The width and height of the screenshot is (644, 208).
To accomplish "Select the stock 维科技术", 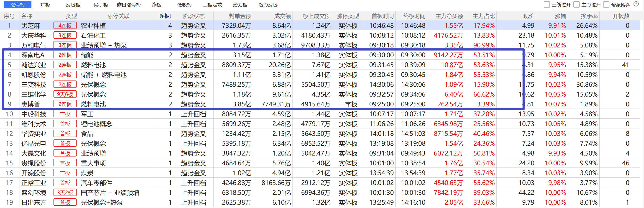I will [x=34, y=124].
